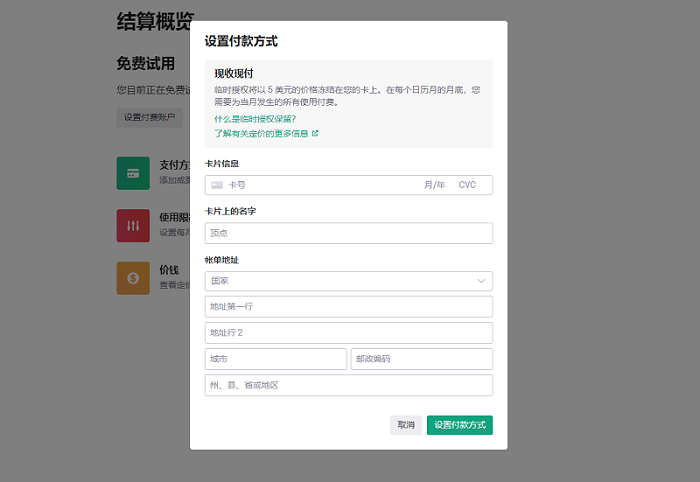Screen dimensions: 700x482
Task: Click the green 设置付款方式 submit button
Action: [x=459, y=425]
